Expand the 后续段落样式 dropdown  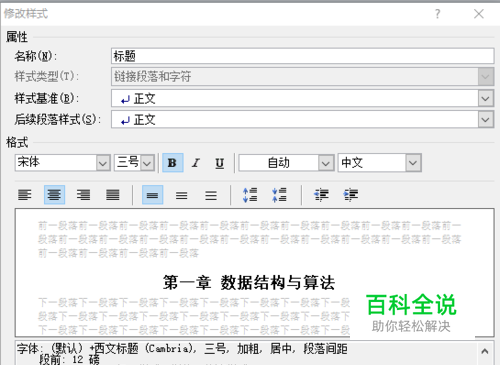click(486, 120)
